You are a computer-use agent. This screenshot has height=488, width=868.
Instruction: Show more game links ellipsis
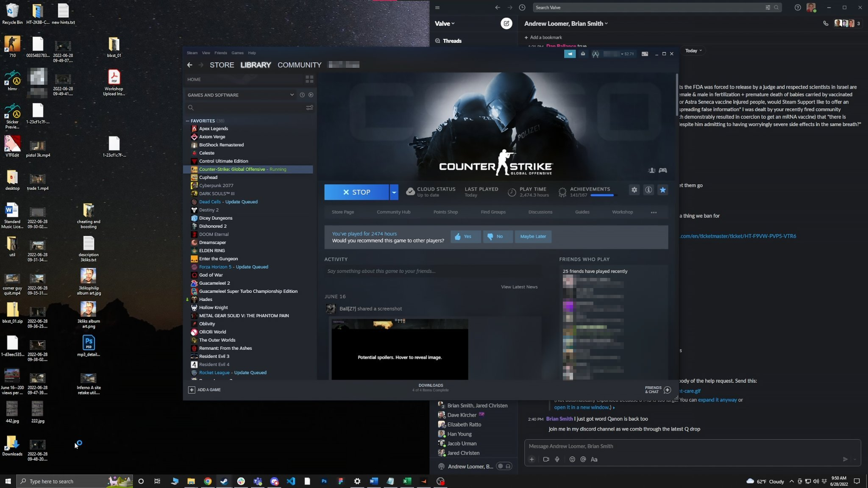coord(654,212)
